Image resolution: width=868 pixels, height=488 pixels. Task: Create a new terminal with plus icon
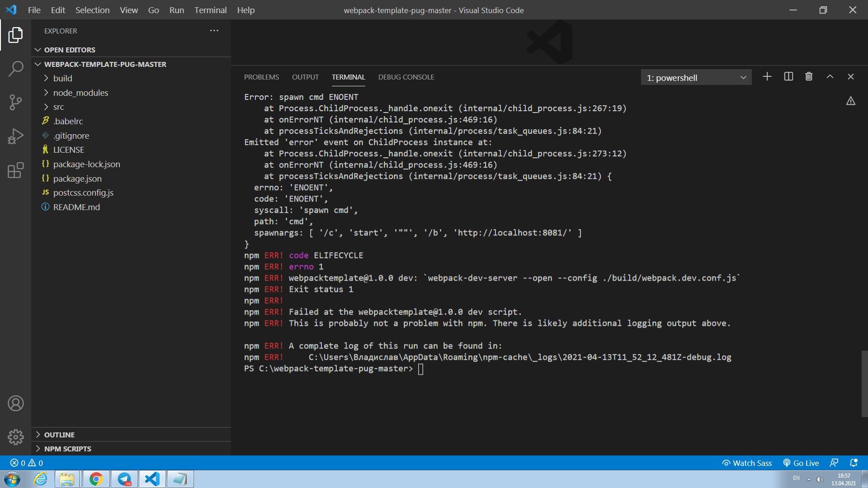[x=767, y=77]
